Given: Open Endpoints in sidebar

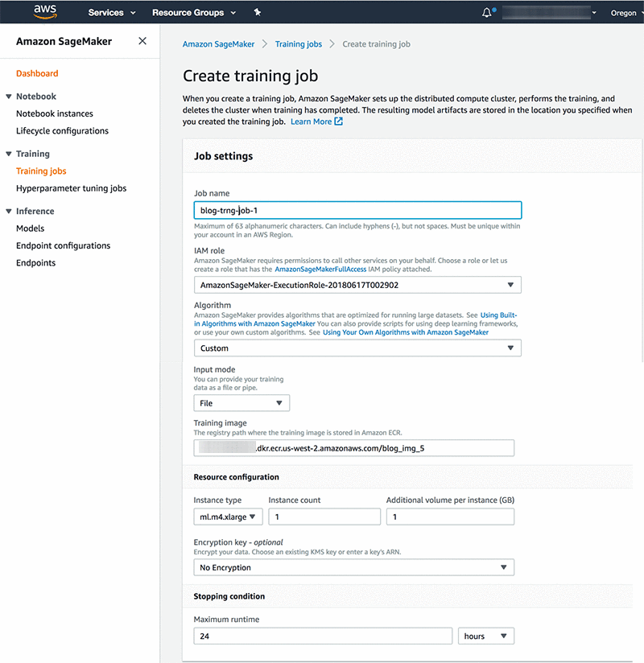Looking at the screenshot, I should click(x=35, y=263).
